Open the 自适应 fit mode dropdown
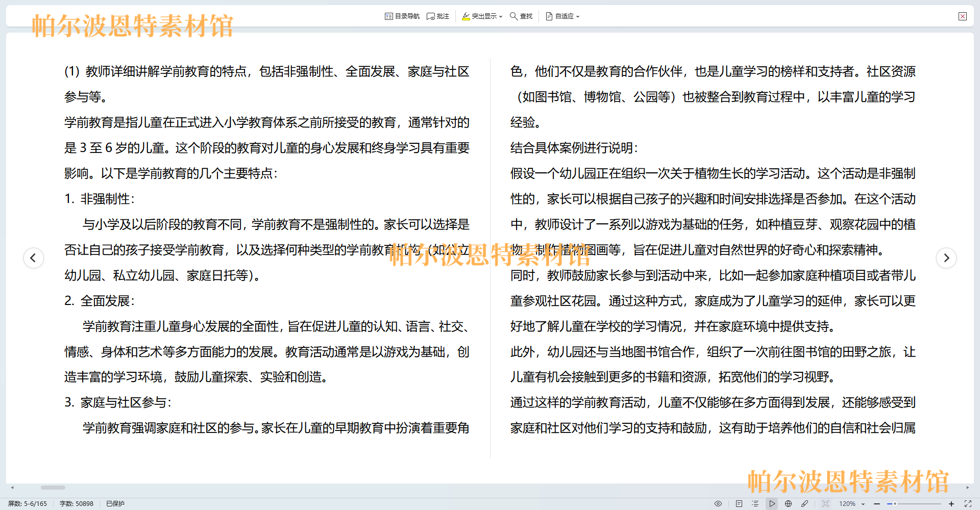 point(562,16)
